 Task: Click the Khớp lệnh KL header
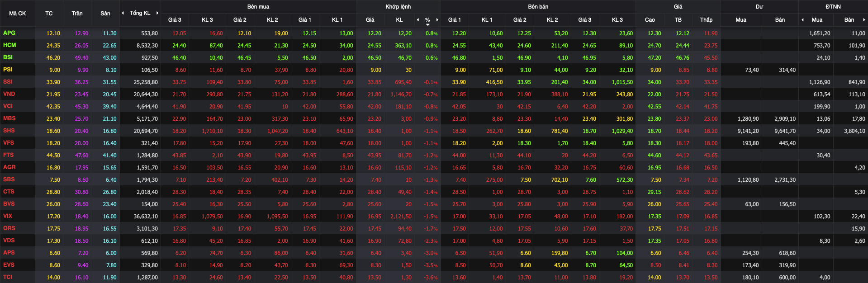point(399,20)
